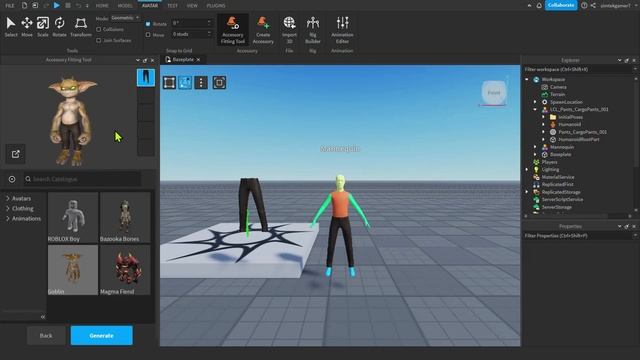This screenshot has height=360, width=640.
Task: Switch to the HOME ribbon tab
Action: click(x=102, y=5)
